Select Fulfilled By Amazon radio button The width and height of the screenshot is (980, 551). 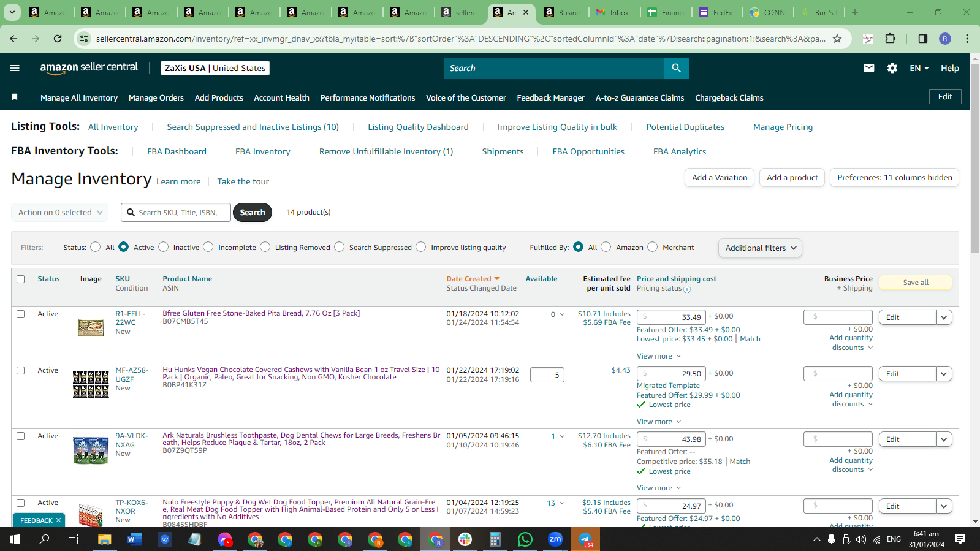pos(606,247)
